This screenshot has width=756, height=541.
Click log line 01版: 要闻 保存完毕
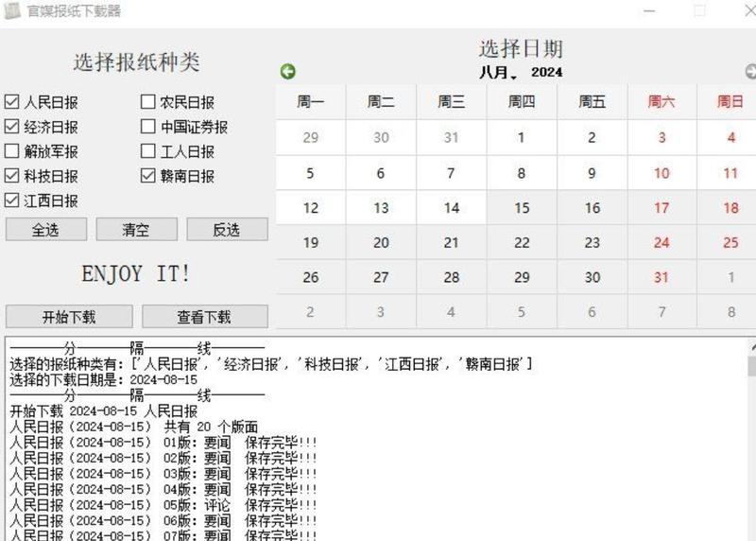[163, 442]
